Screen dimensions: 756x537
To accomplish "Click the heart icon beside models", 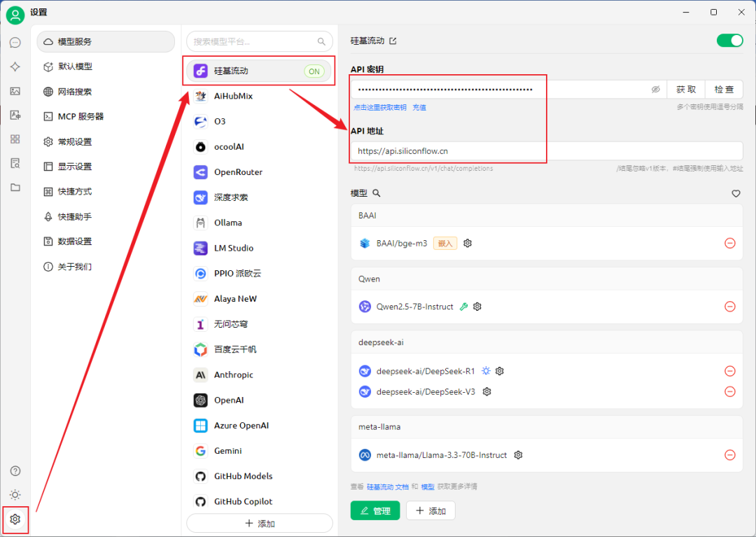I will coord(736,193).
